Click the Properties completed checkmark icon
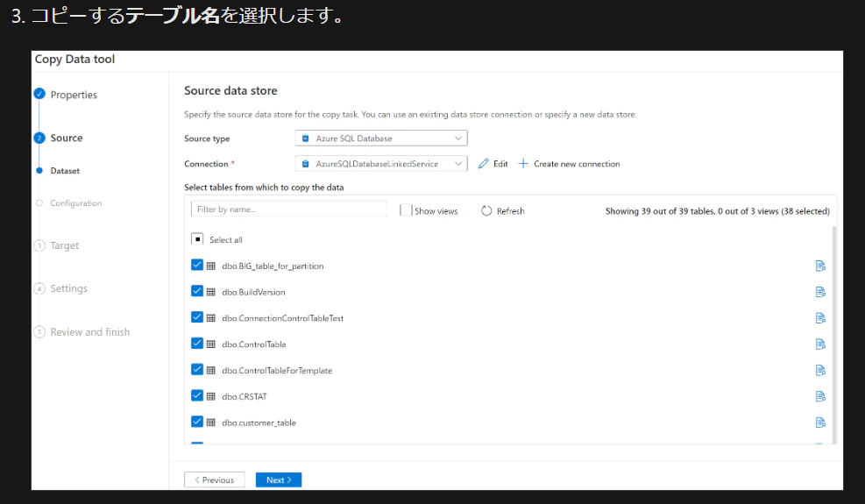Screen dimensions: 865x504 tap(39, 94)
